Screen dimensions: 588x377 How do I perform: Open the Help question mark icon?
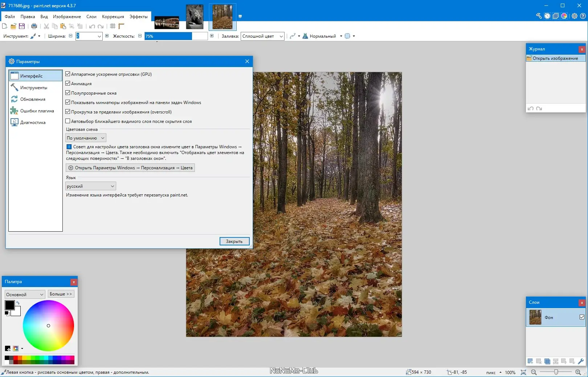point(583,16)
